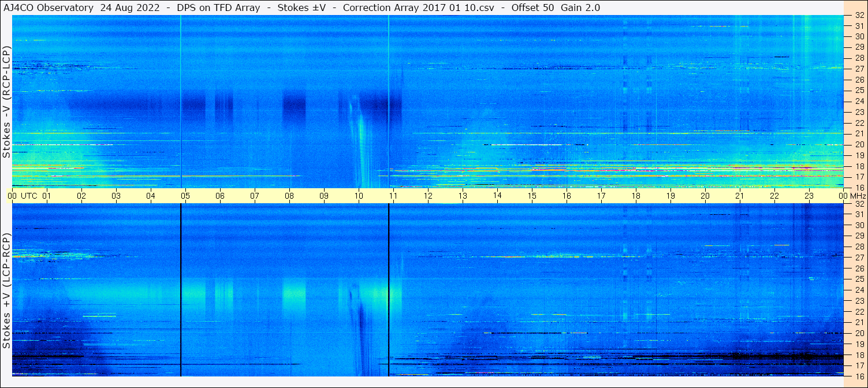Select the 14 hour tick on time axis

click(x=497, y=196)
